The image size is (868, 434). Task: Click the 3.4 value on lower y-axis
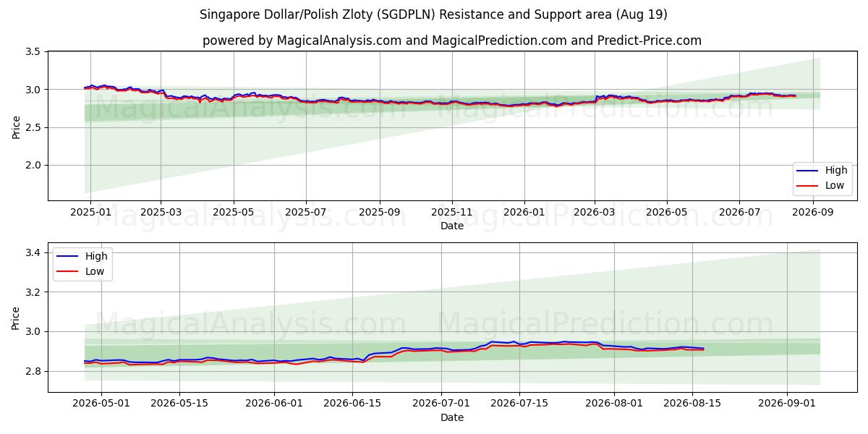point(33,252)
